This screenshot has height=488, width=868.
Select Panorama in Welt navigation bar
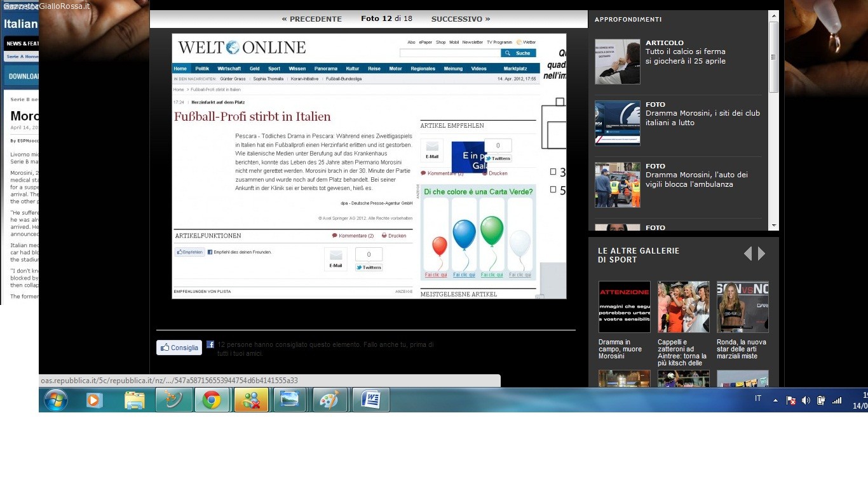tap(326, 69)
